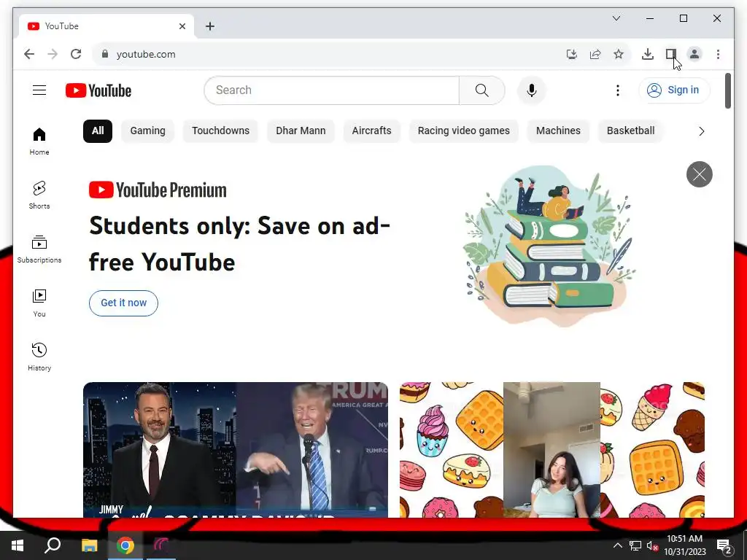747x560 pixels.
Task: Share this page icon in address bar
Action: pos(595,54)
